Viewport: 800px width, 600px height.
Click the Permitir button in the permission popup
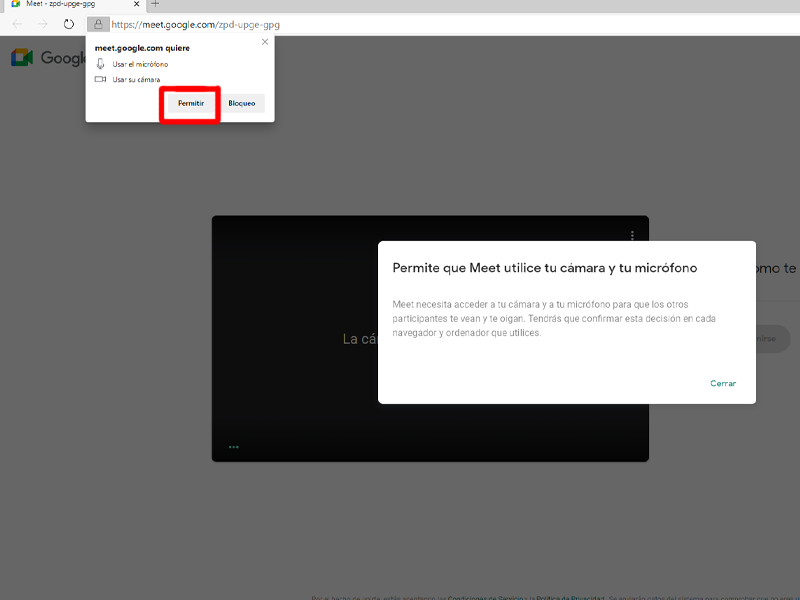[x=191, y=103]
